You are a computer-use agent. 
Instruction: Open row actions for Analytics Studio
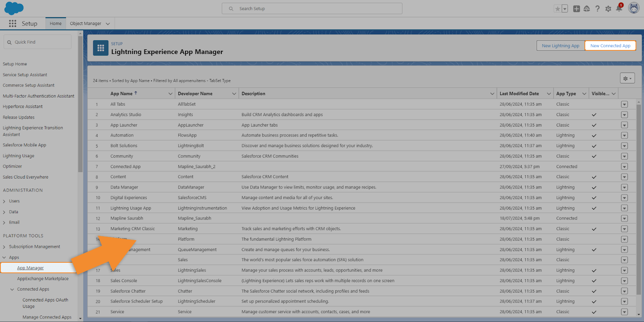624,115
